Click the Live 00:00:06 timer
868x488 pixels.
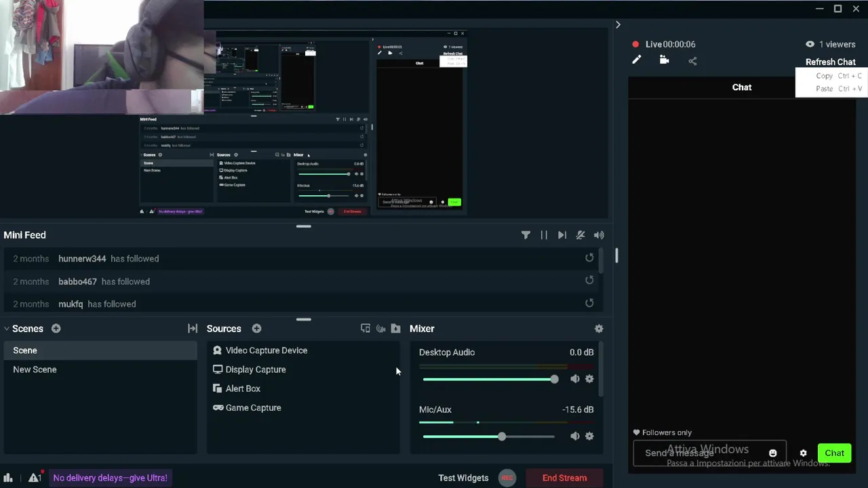tap(670, 44)
